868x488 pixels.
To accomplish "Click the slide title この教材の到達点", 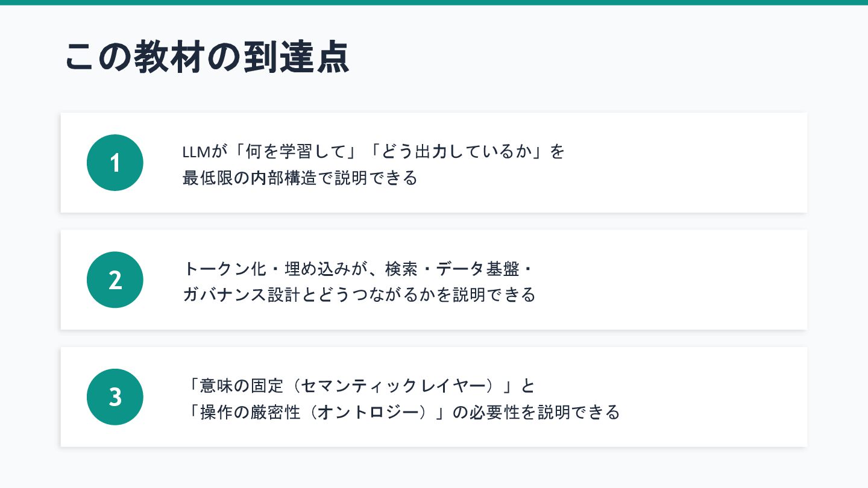I will tap(207, 58).
